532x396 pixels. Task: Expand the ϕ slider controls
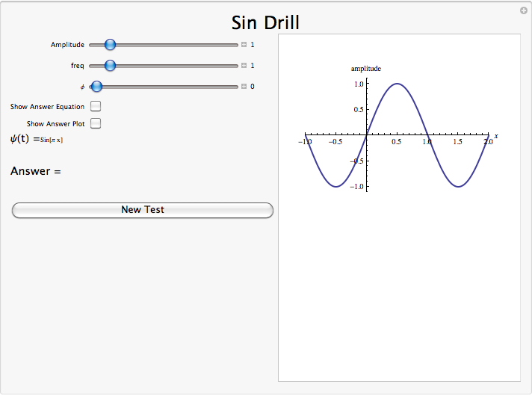pos(244,87)
